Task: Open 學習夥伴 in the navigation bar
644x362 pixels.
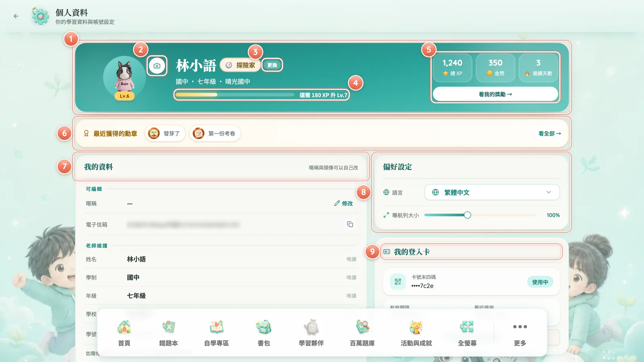Action: click(x=311, y=333)
